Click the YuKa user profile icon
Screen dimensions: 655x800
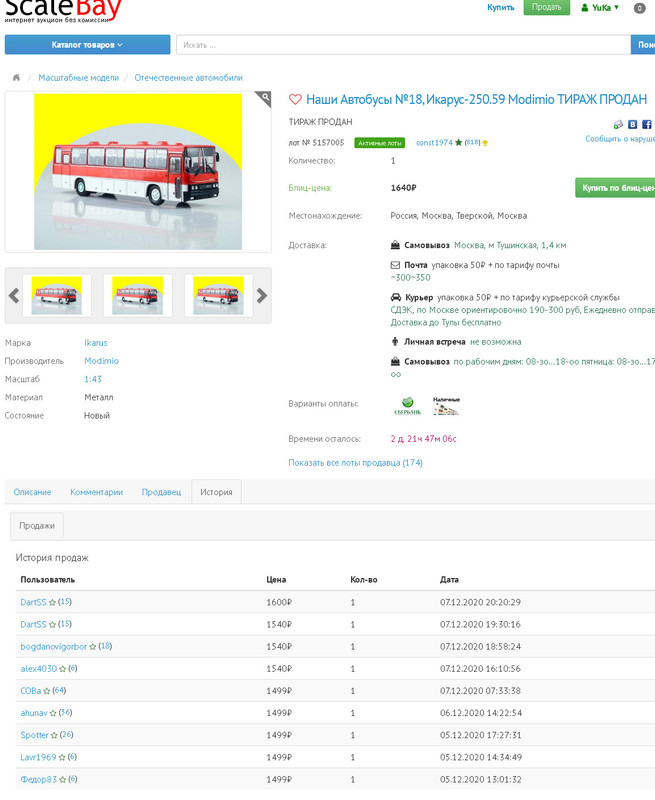585,8
